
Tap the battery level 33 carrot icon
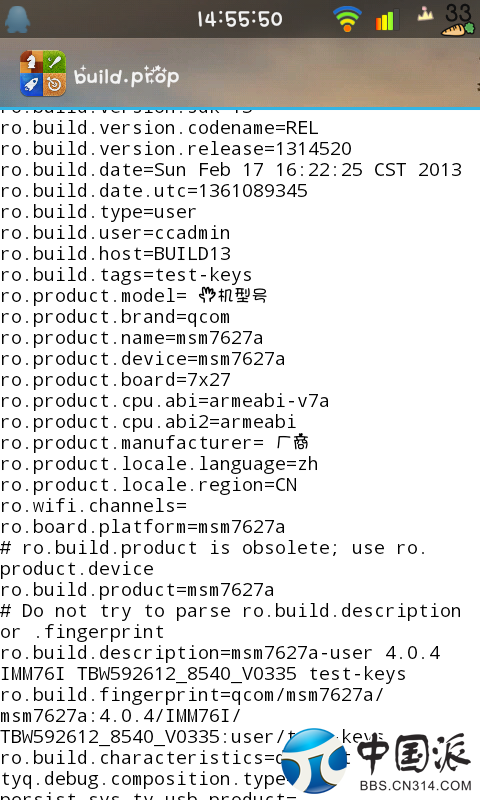click(x=458, y=20)
